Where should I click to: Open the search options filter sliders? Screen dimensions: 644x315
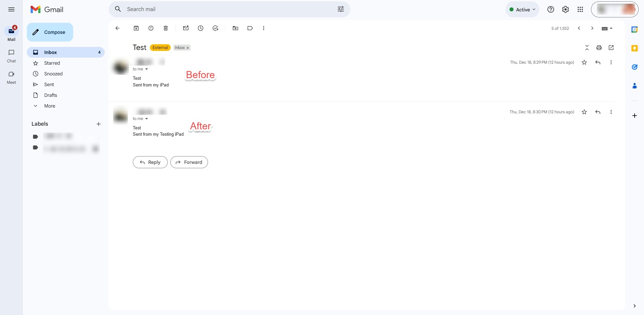pyautogui.click(x=341, y=9)
